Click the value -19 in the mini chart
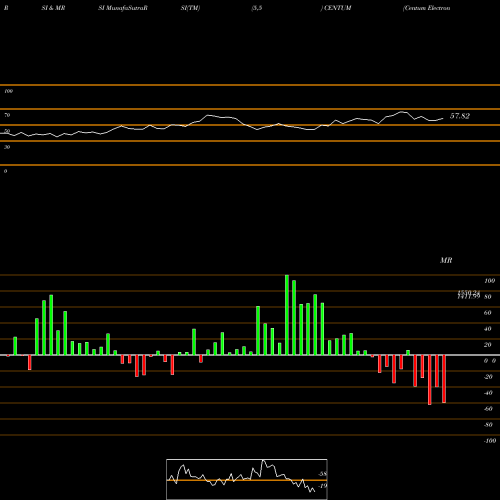Viewport: 500px width, 500px height. click(x=322, y=486)
